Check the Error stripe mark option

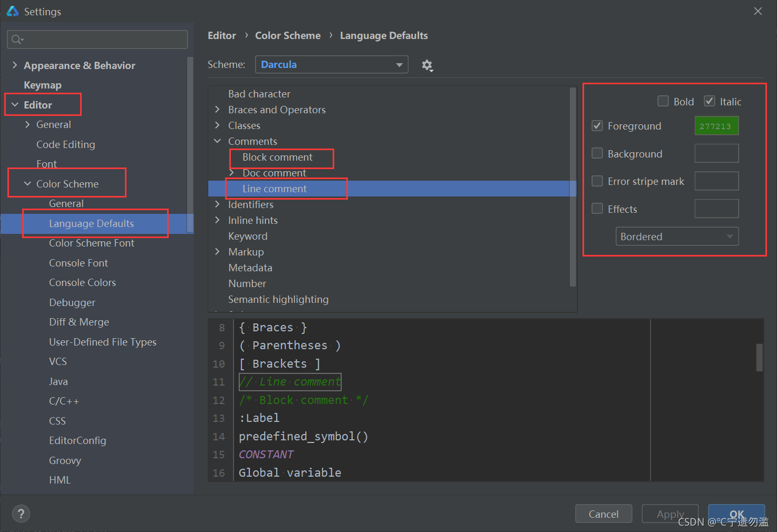click(597, 181)
